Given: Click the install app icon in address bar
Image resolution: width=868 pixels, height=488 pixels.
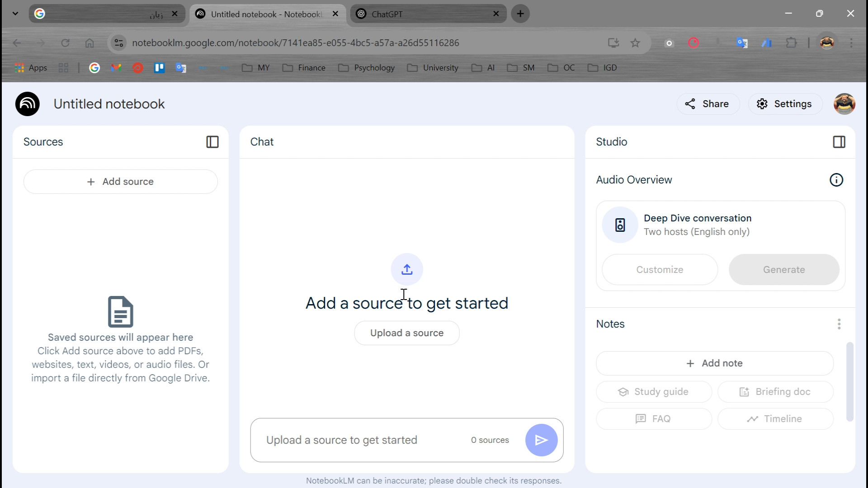Looking at the screenshot, I should [x=613, y=43].
